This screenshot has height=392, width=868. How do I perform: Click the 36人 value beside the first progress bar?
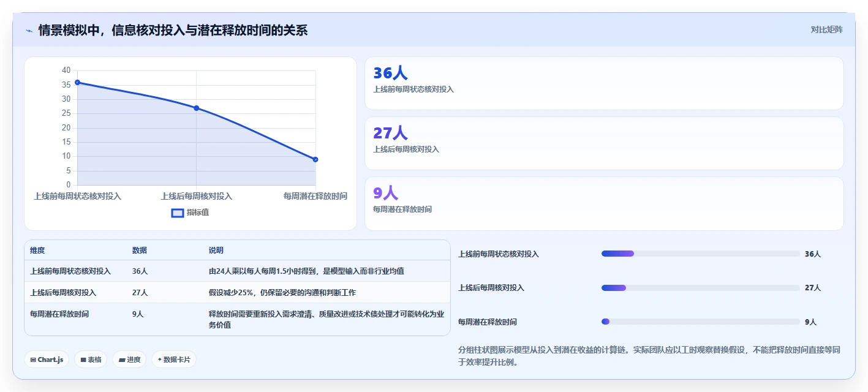(x=813, y=254)
